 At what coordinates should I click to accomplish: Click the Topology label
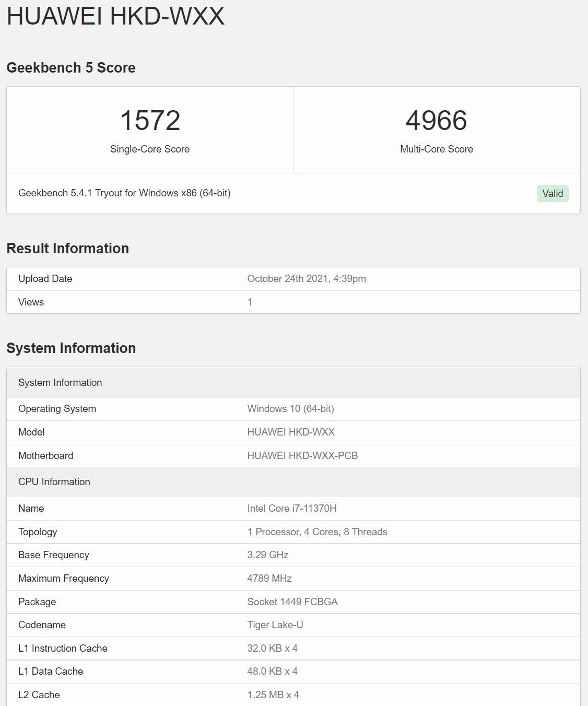pos(38,532)
